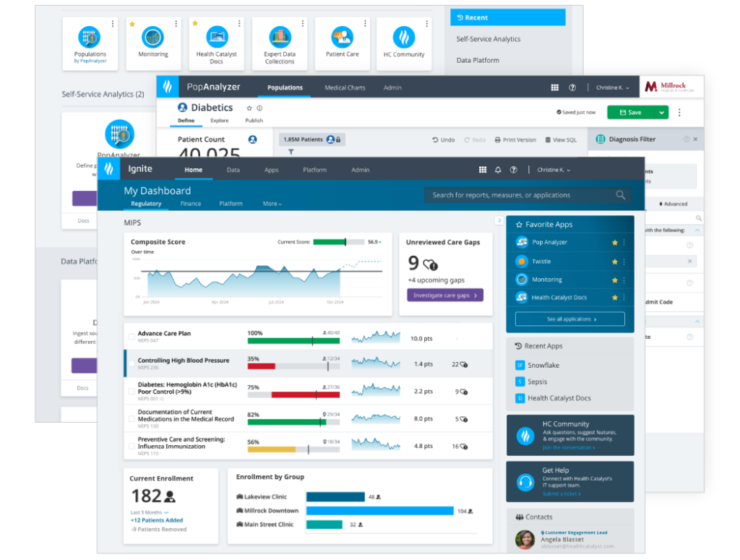Screen dimensions: 740x560
Task: Open the Populations app tile icon
Action: click(x=90, y=38)
